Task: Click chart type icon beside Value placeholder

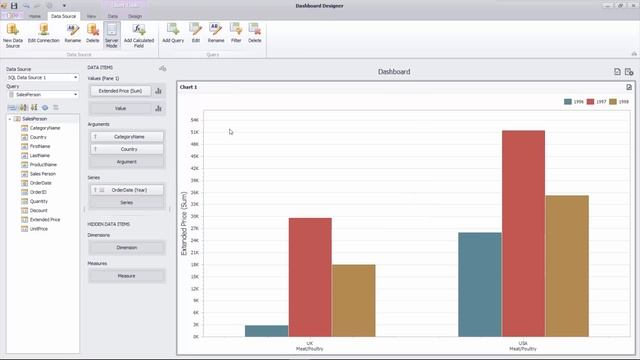Action: click(158, 108)
